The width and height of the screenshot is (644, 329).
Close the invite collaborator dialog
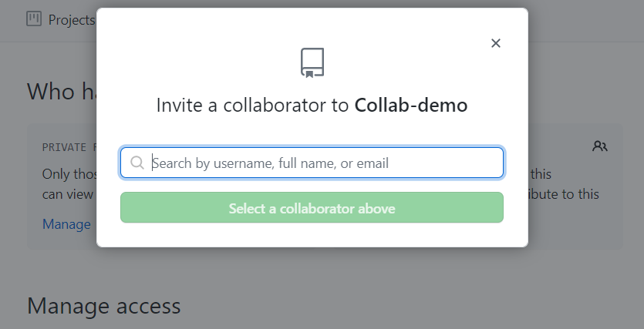point(496,43)
